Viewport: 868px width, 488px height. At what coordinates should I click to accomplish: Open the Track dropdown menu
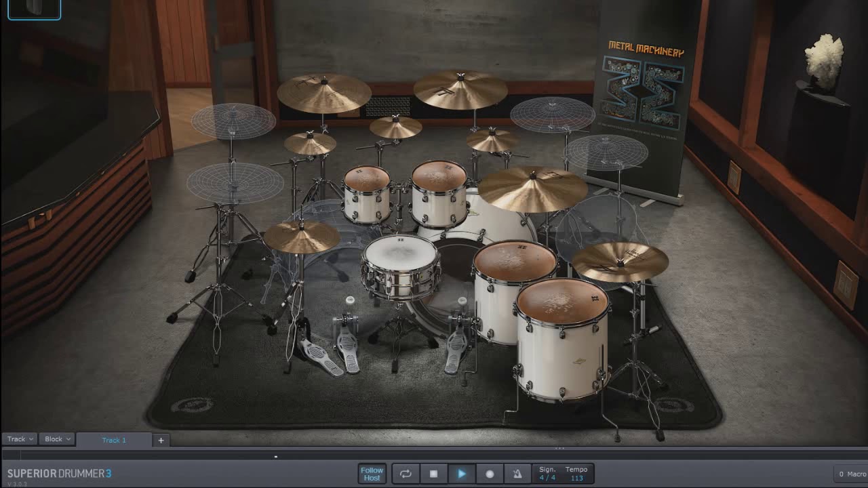tap(20, 439)
